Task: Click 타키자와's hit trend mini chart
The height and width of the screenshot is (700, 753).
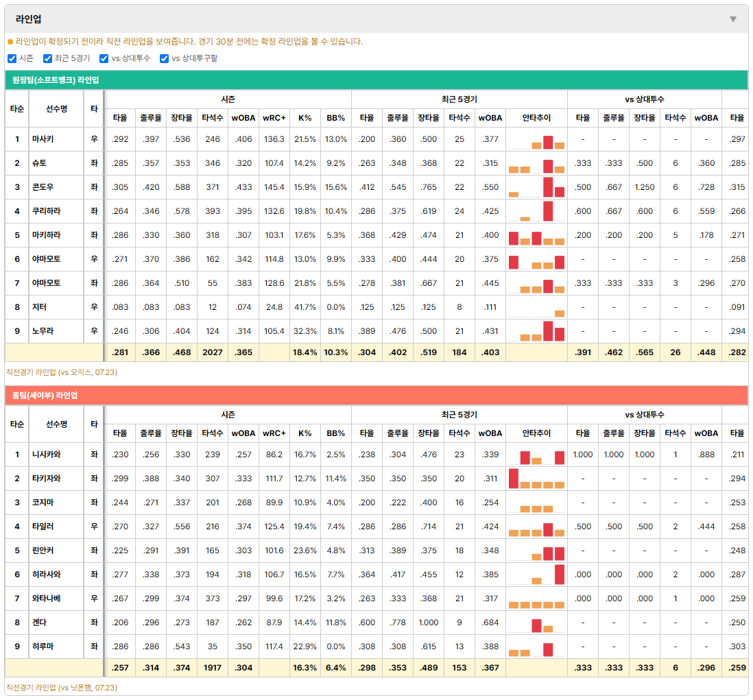Action: point(536,479)
